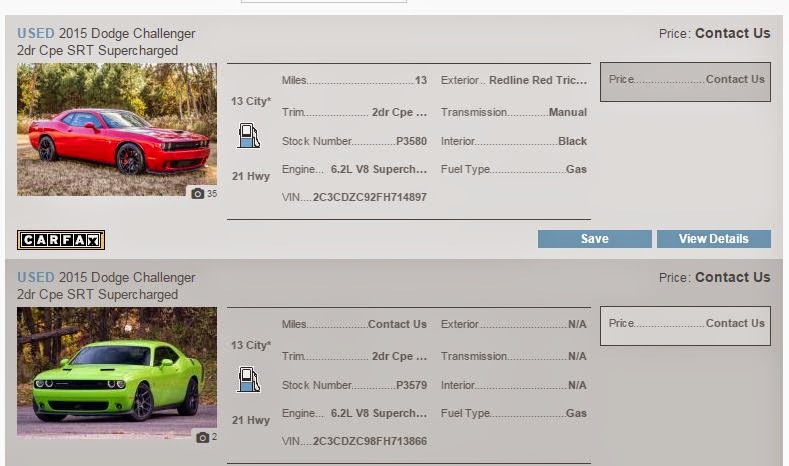Click the Engine 6.2L V8 text for stock P3579
Image resolution: width=789 pixels, height=466 pixels.
378,414
